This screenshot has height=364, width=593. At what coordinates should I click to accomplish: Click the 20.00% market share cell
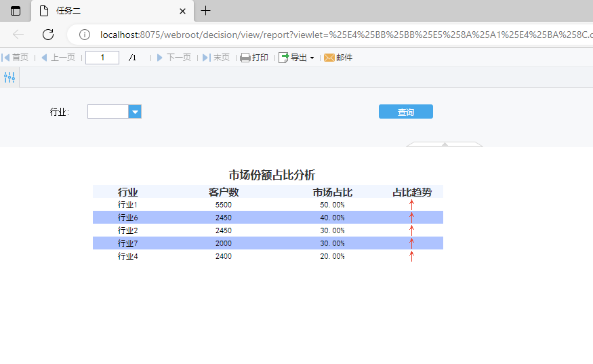[x=333, y=256]
